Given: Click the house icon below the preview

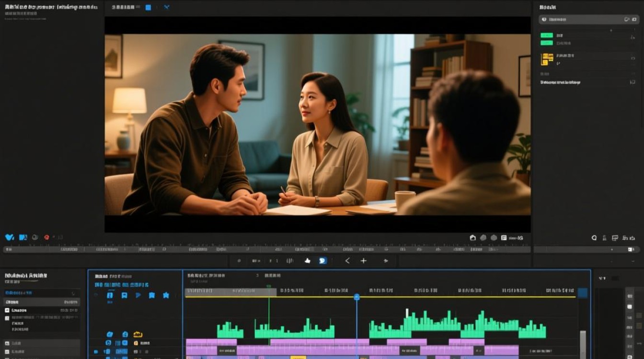Looking at the screenshot, I should pyautogui.click(x=473, y=237).
